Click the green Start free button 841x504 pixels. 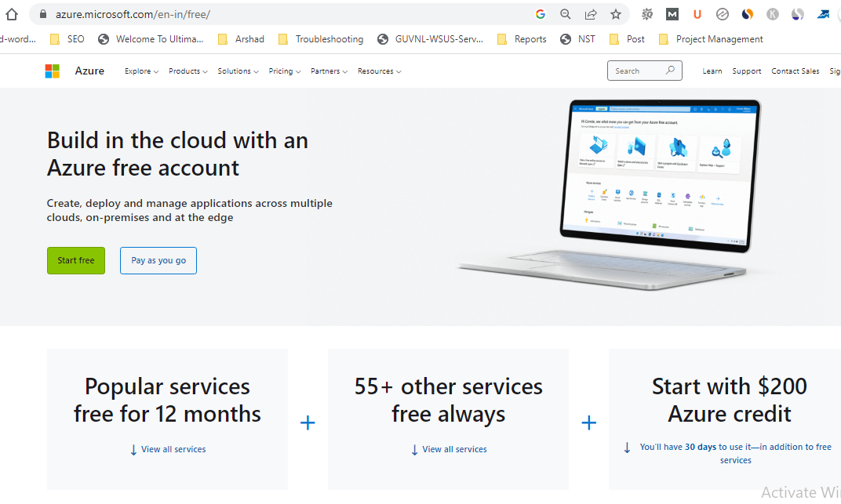(x=76, y=260)
